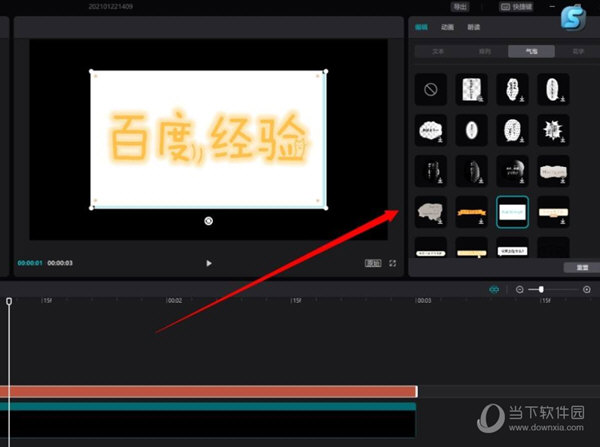The width and height of the screenshot is (600, 447).
Task: Switch to the 文本 text sub-tab
Action: (438, 51)
